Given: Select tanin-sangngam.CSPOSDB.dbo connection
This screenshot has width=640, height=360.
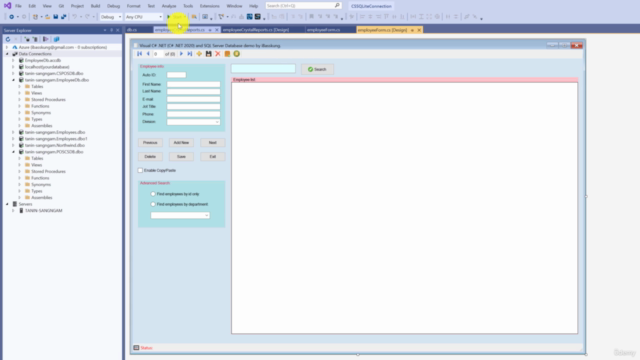Looking at the screenshot, I should pos(54,73).
